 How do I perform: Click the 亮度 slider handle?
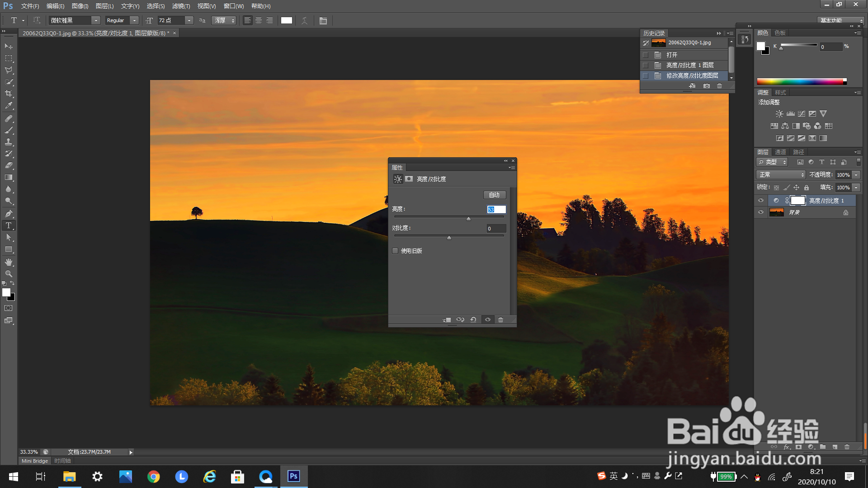(x=468, y=219)
